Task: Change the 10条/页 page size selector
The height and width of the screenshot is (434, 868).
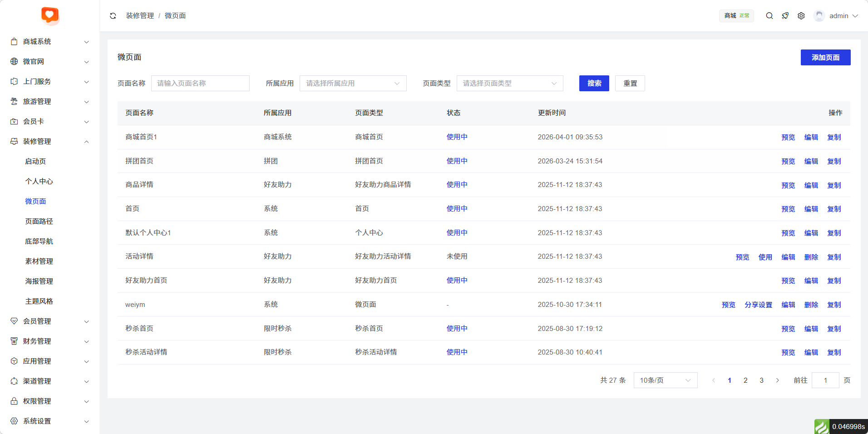Action: 665,380
